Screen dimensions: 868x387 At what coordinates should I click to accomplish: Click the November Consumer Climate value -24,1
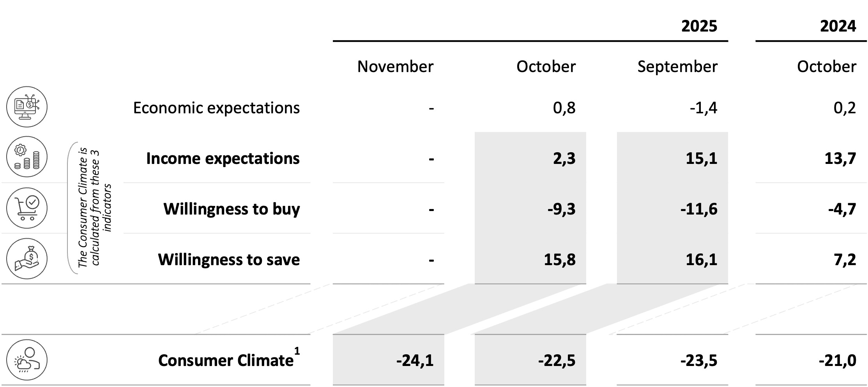pyautogui.click(x=415, y=361)
